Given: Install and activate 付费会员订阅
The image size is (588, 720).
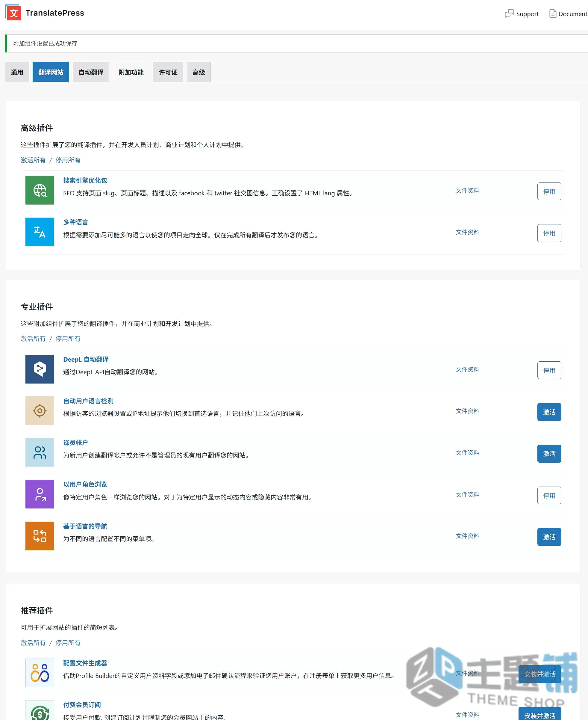Looking at the screenshot, I should pyautogui.click(x=539, y=714).
